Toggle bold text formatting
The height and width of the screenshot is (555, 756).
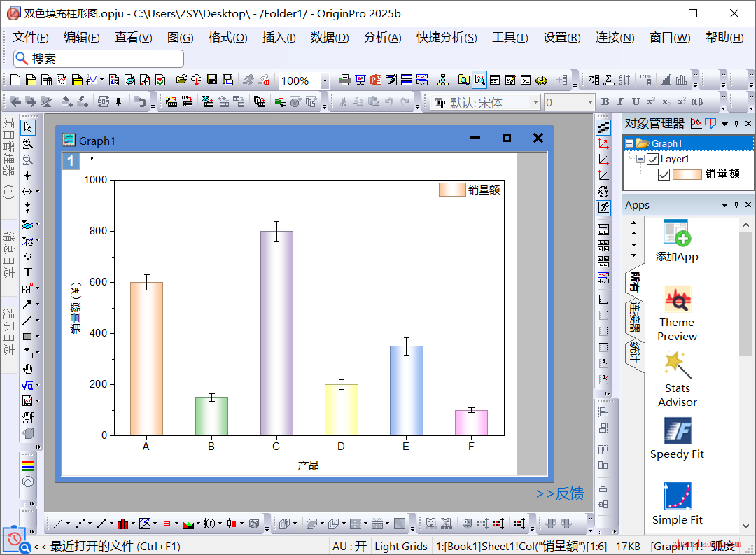(605, 102)
